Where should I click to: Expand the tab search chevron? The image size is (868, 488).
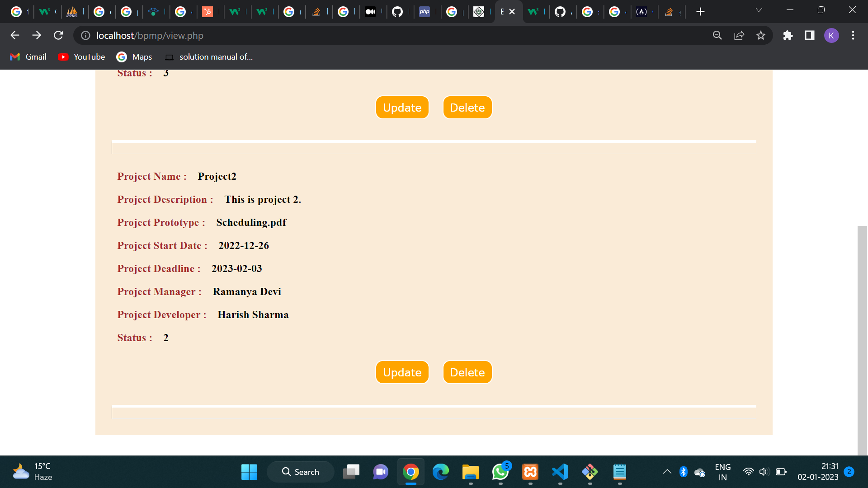759,10
